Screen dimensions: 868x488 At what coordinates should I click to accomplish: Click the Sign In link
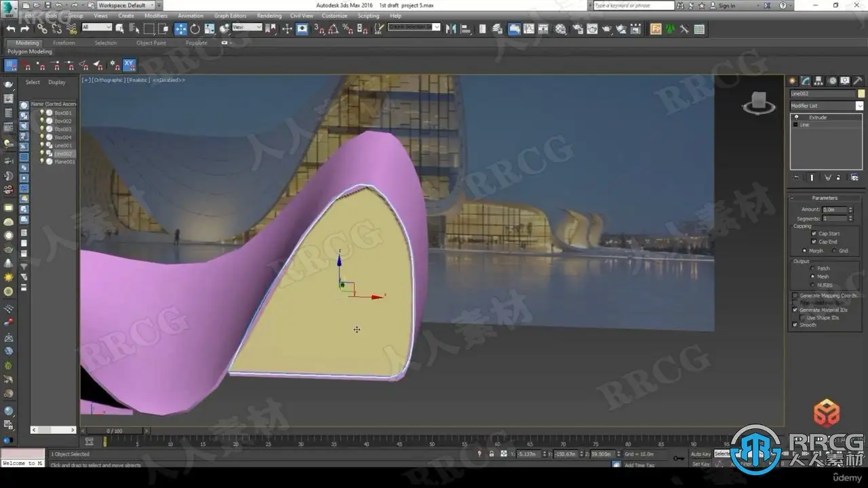tap(726, 5)
